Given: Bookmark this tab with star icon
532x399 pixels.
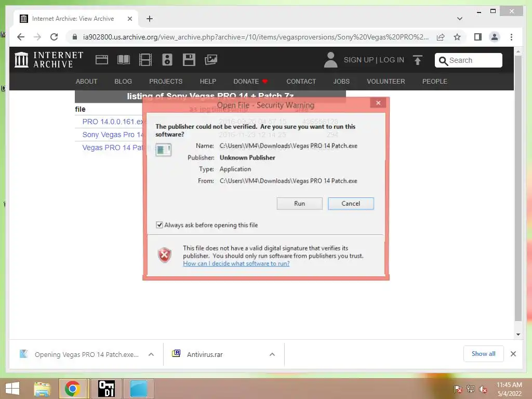Looking at the screenshot, I should pos(457,37).
